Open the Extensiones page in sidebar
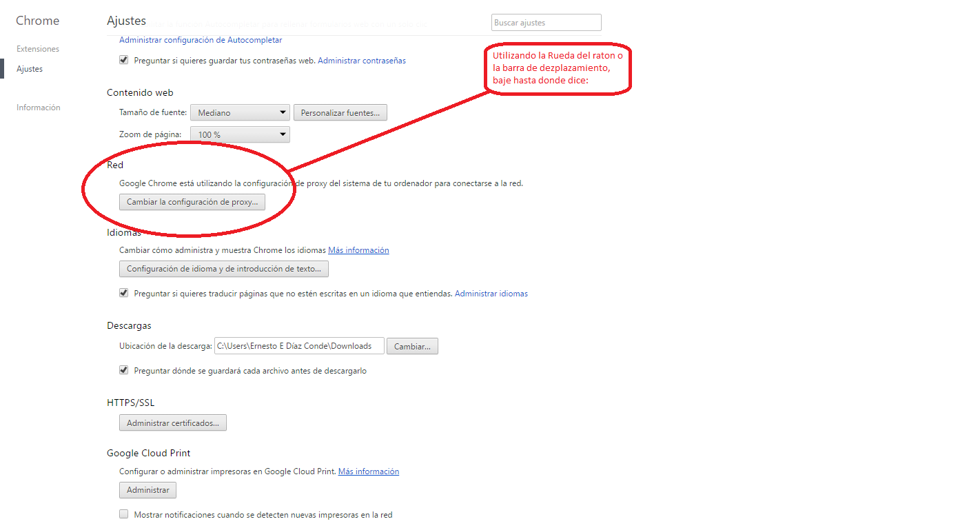980x528 pixels. pyautogui.click(x=38, y=49)
